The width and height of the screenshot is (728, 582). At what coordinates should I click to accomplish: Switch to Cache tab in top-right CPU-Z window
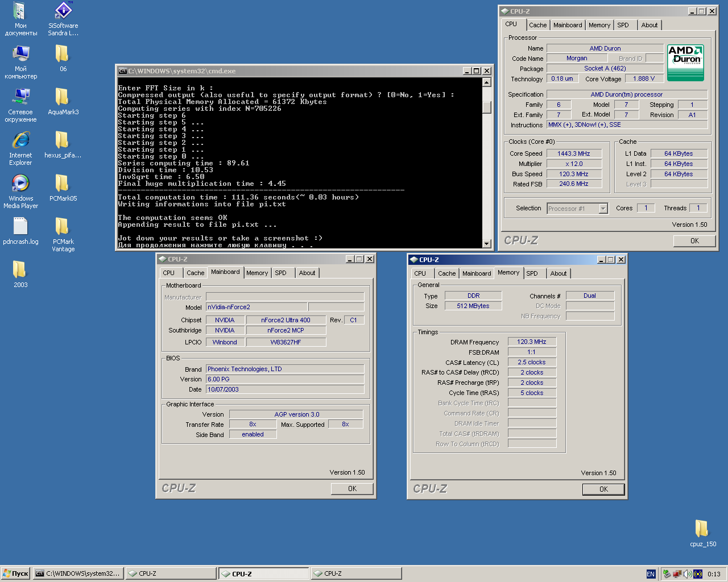(537, 25)
